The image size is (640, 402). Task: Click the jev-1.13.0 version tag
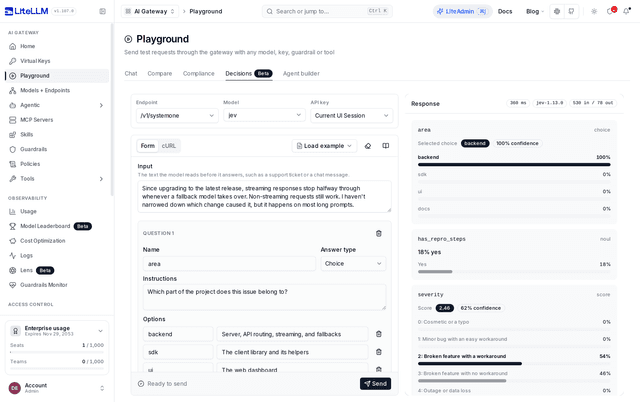tap(549, 103)
